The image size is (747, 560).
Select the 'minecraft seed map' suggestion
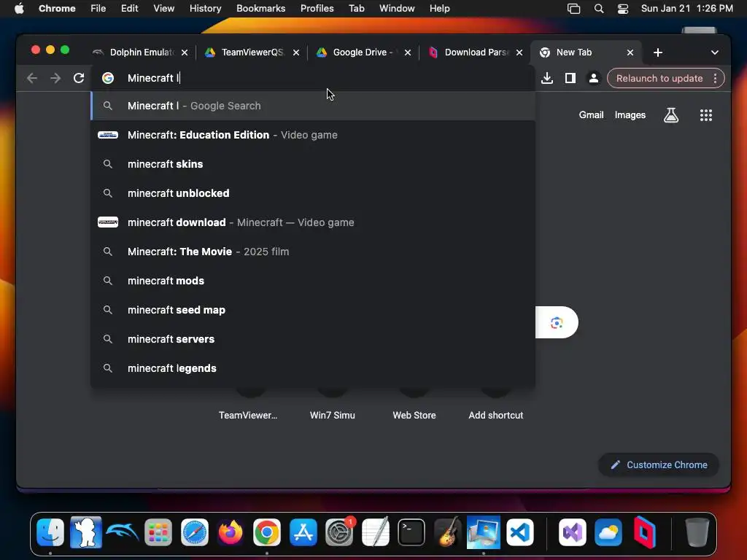(313, 310)
